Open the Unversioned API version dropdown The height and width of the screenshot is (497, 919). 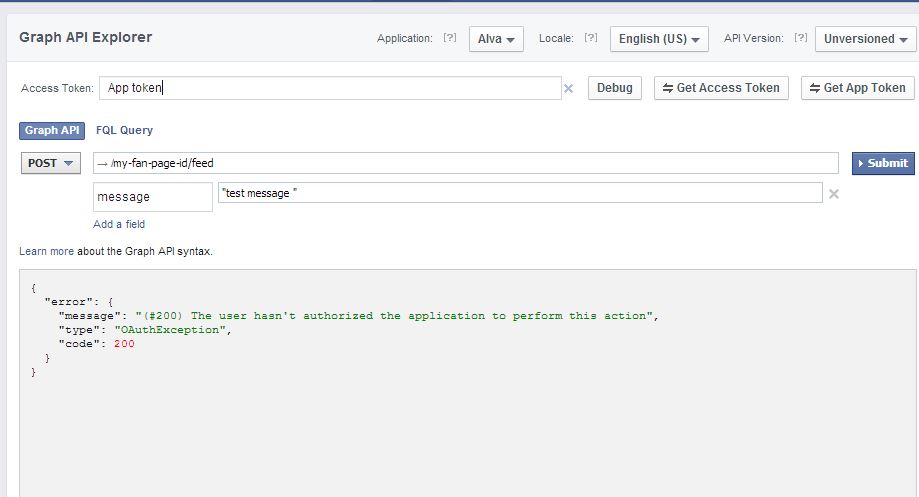pos(865,39)
